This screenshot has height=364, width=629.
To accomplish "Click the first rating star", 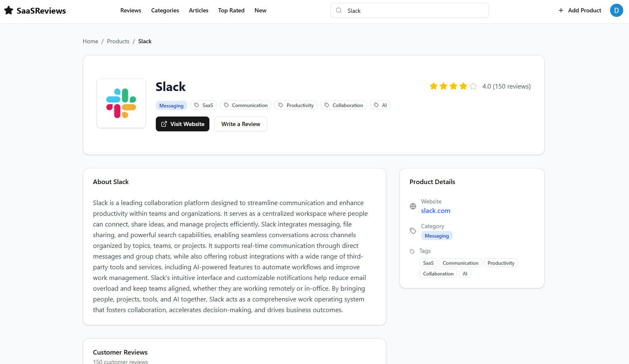I will (x=434, y=86).
